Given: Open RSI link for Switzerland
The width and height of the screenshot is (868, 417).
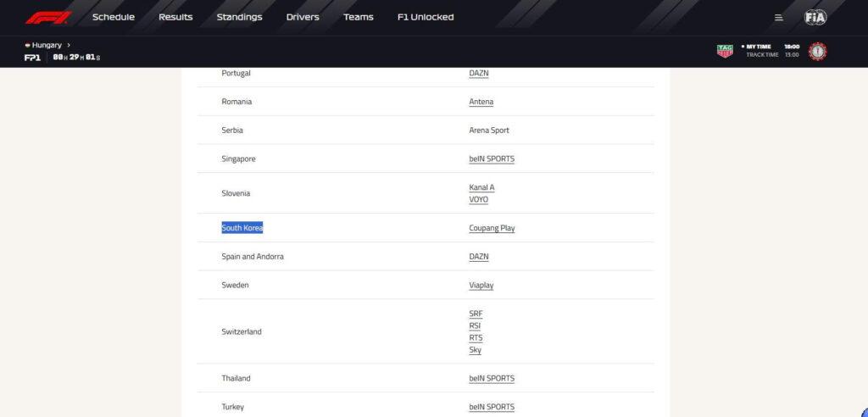Looking at the screenshot, I should (x=475, y=326).
